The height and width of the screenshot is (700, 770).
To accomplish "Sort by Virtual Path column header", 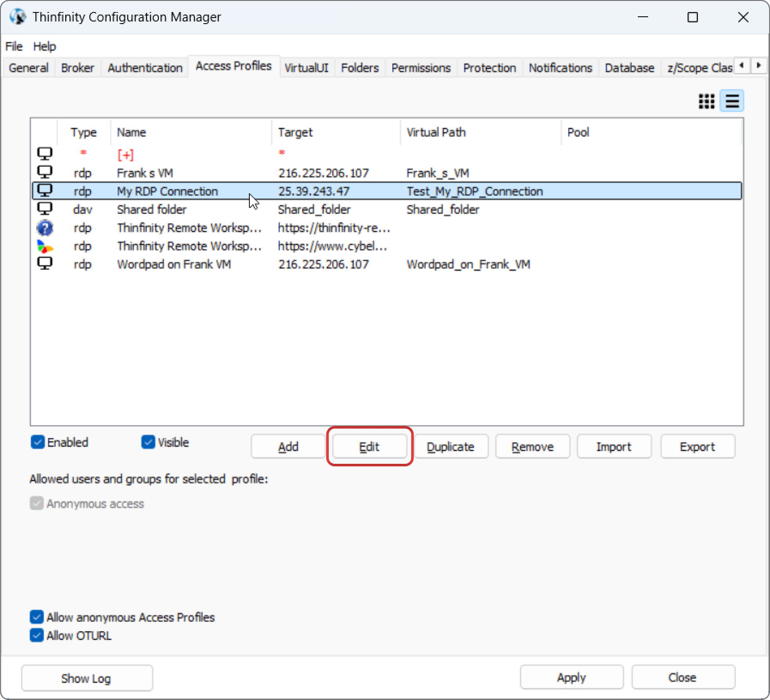I will click(481, 132).
